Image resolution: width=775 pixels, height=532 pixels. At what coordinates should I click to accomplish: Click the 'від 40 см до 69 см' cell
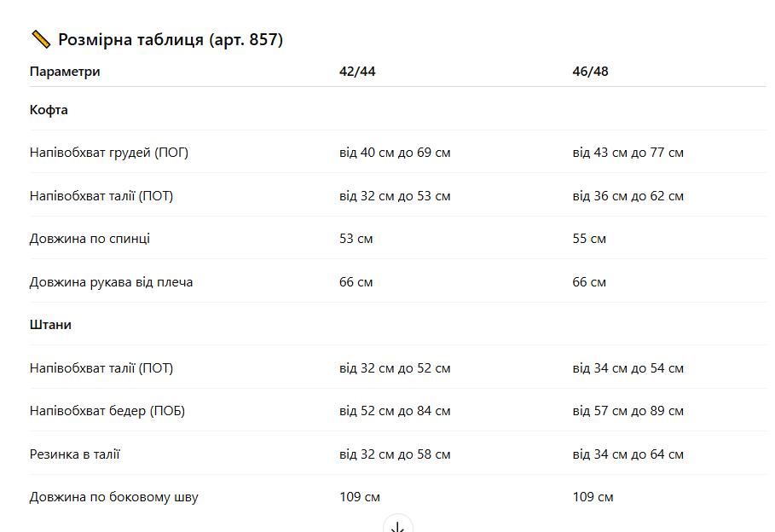click(395, 153)
